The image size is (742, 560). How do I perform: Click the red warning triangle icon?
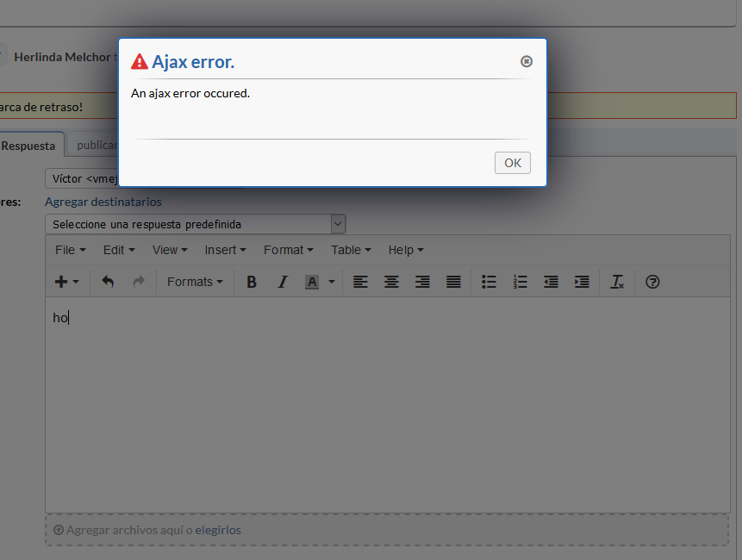[x=139, y=61]
